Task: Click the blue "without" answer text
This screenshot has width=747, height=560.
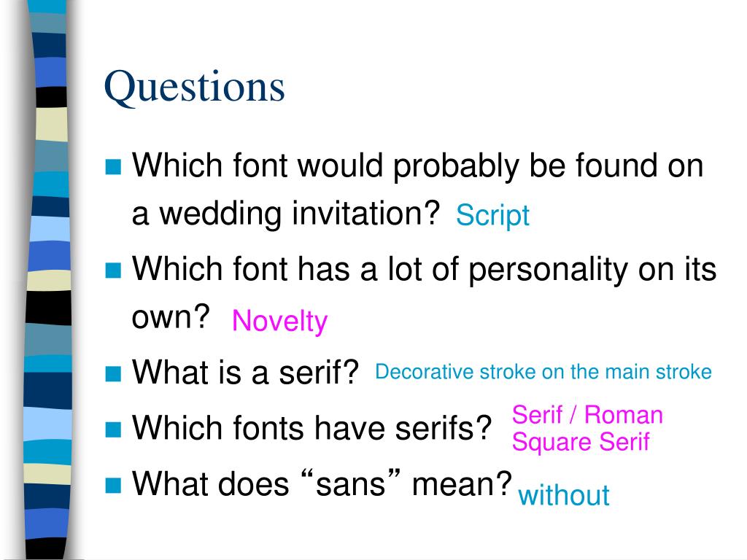Action: tap(564, 495)
